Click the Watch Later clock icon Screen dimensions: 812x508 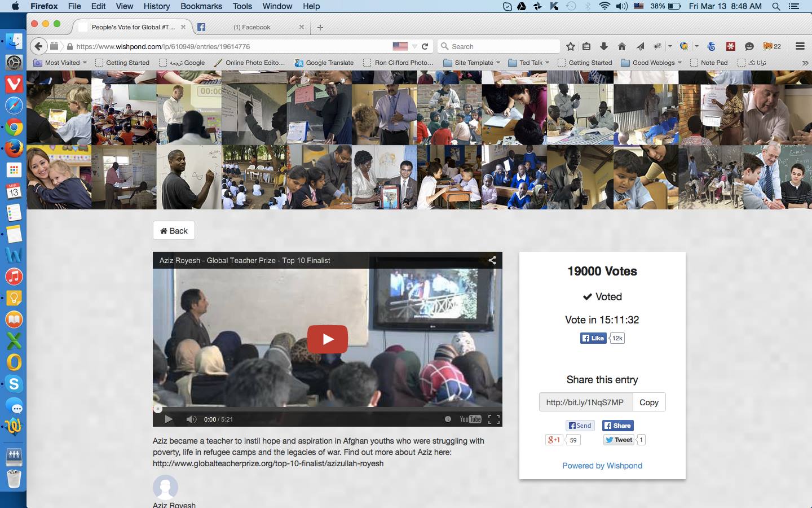(x=448, y=419)
